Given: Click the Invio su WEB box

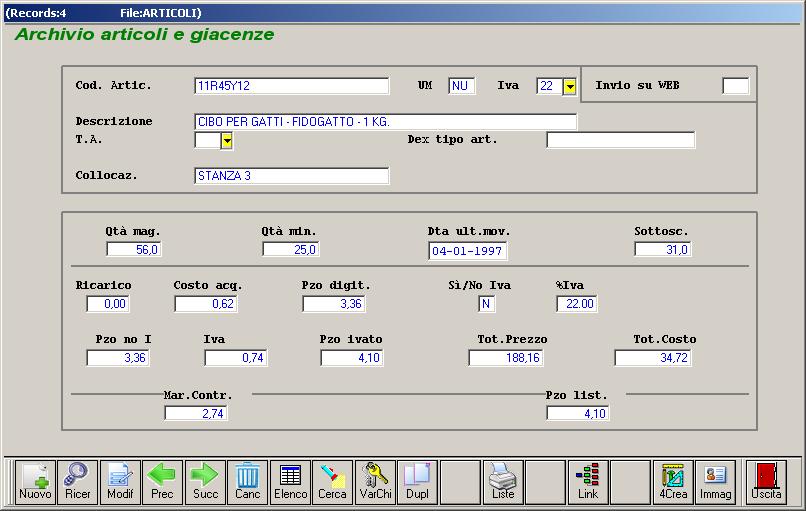Looking at the screenshot, I should [x=736, y=86].
